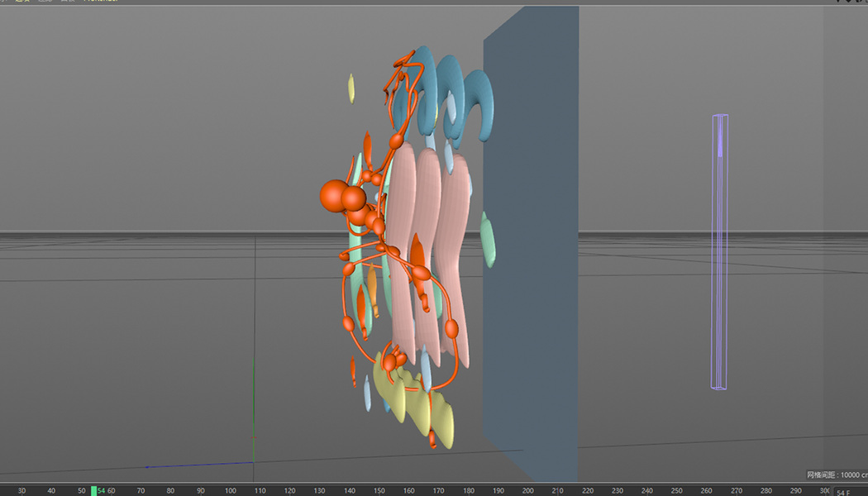Click the green playhead on the timeline

tap(93, 490)
